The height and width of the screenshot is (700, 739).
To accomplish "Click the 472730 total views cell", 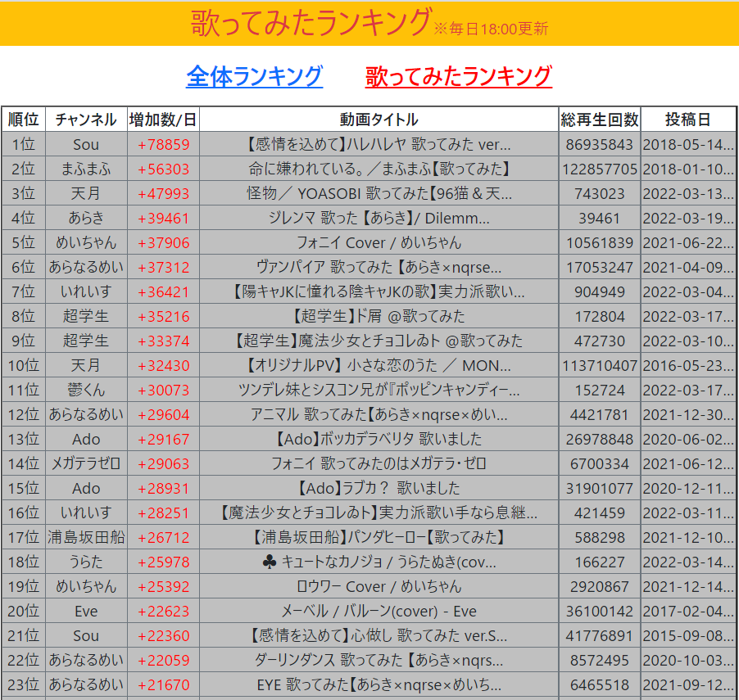I will [600, 341].
